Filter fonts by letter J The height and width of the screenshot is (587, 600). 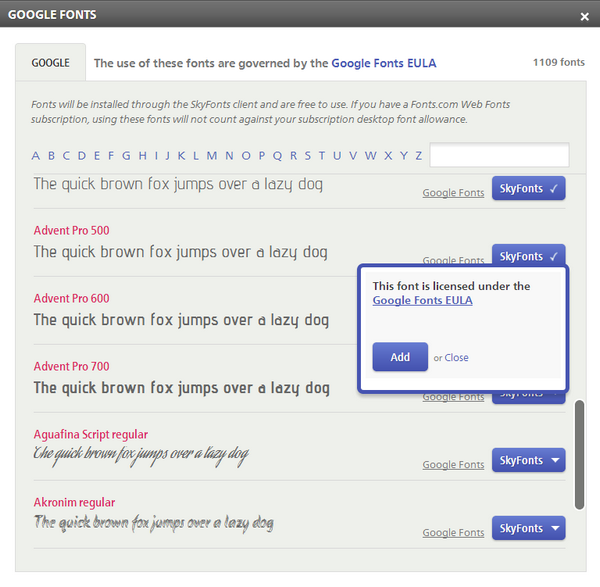point(168,156)
